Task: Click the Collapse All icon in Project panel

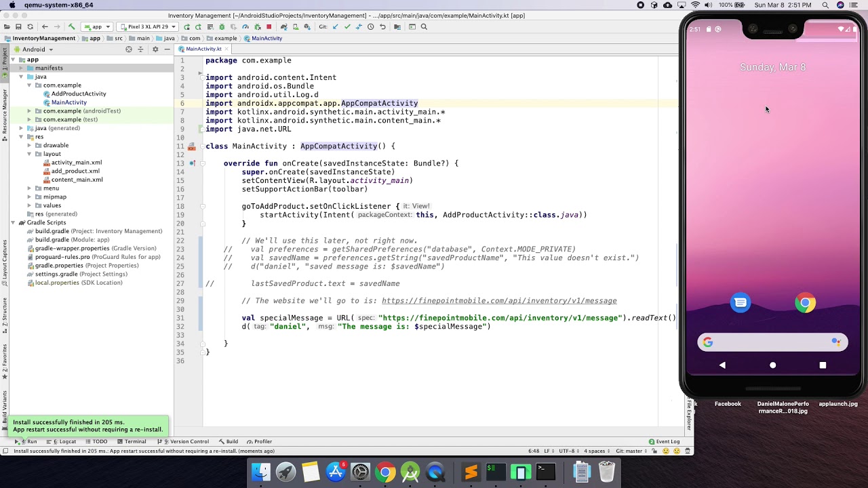Action: click(x=141, y=49)
